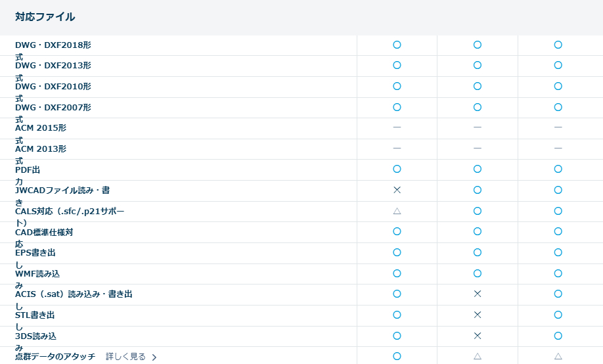
Task: Click middle-column cross icon in the 3DS読み込み row
Action: point(478,336)
